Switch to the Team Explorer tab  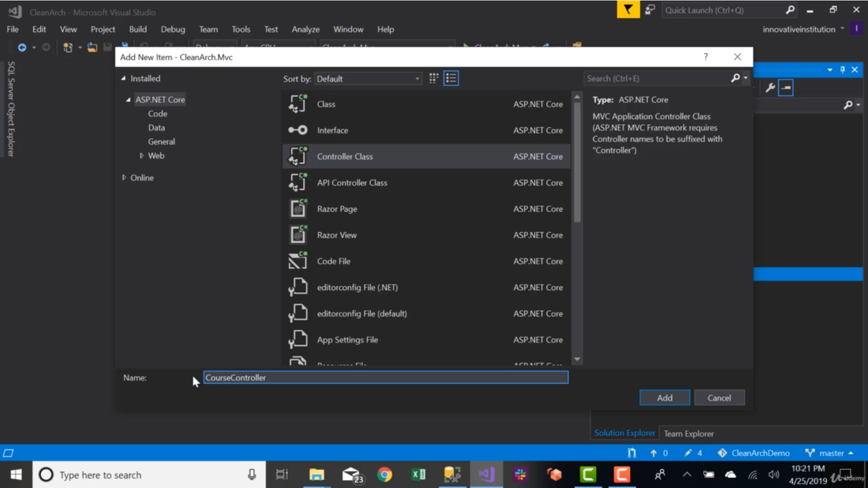[x=689, y=434]
